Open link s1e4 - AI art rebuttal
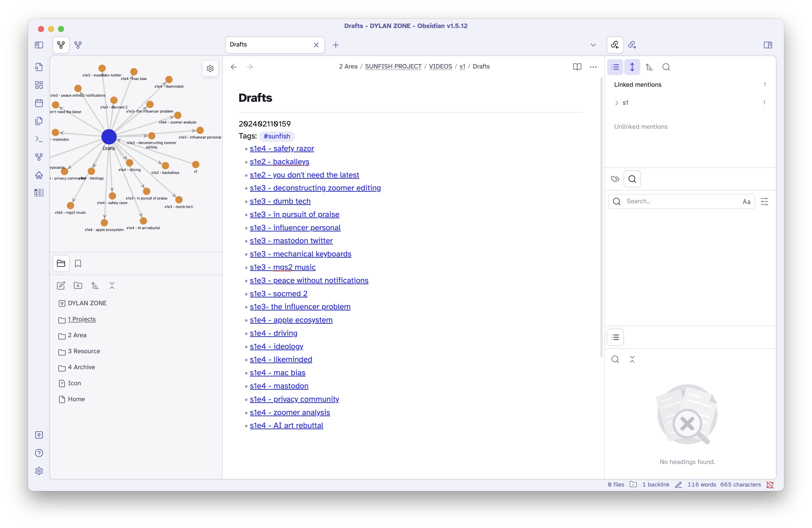This screenshot has width=812, height=528. [286, 425]
